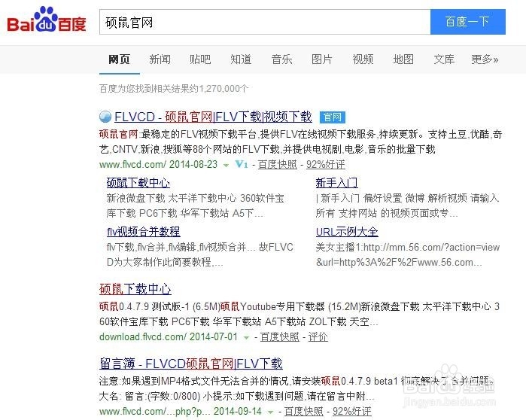Click the 92%好评 link under the 留言簿 result
This screenshot has height=420, width=526.
[352, 411]
